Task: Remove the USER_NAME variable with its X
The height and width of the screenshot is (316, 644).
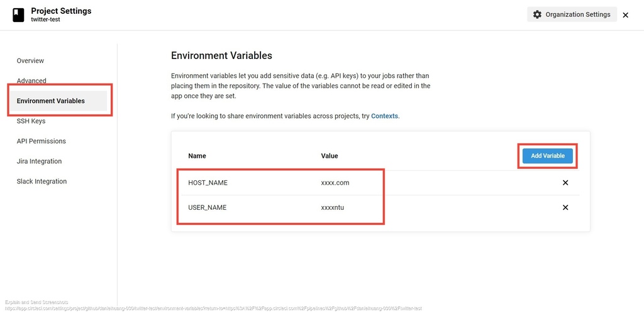Action: click(x=565, y=208)
